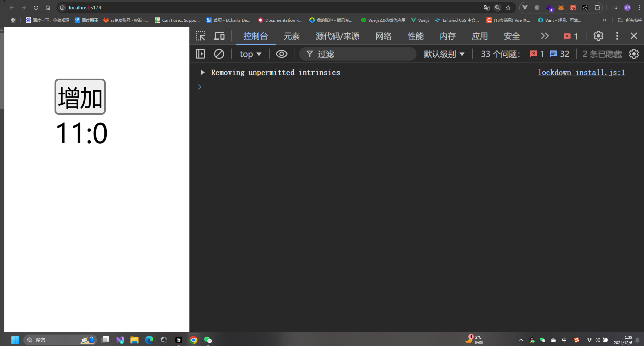Image resolution: width=644 pixels, height=346 pixels.
Task: Open the lockdown-install.js:1 source link
Action: coord(581,72)
